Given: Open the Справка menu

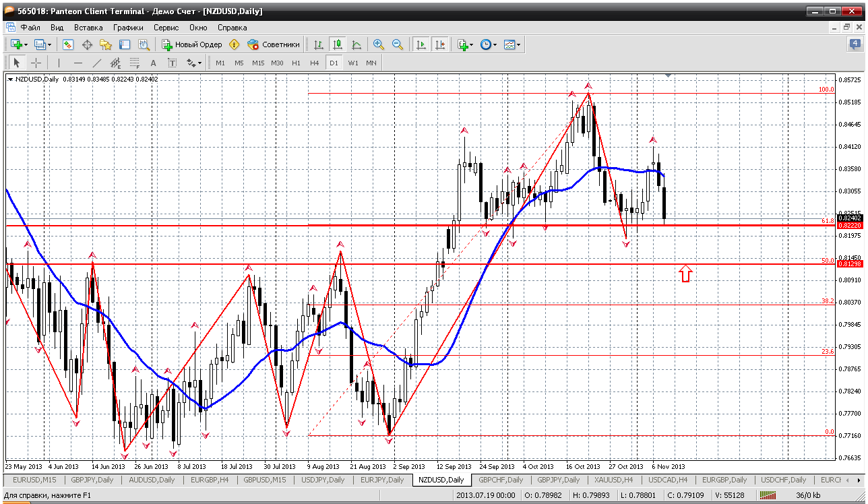Looking at the screenshot, I should click(x=232, y=28).
